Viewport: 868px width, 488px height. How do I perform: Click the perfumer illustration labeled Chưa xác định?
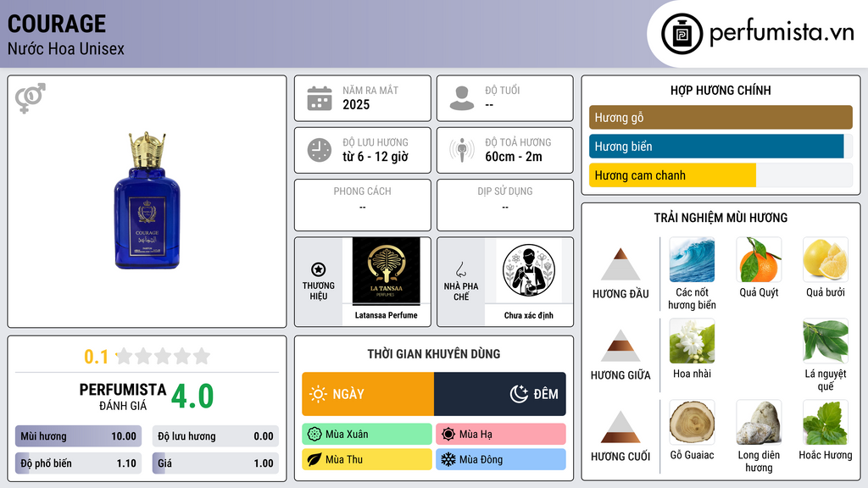[529, 270]
